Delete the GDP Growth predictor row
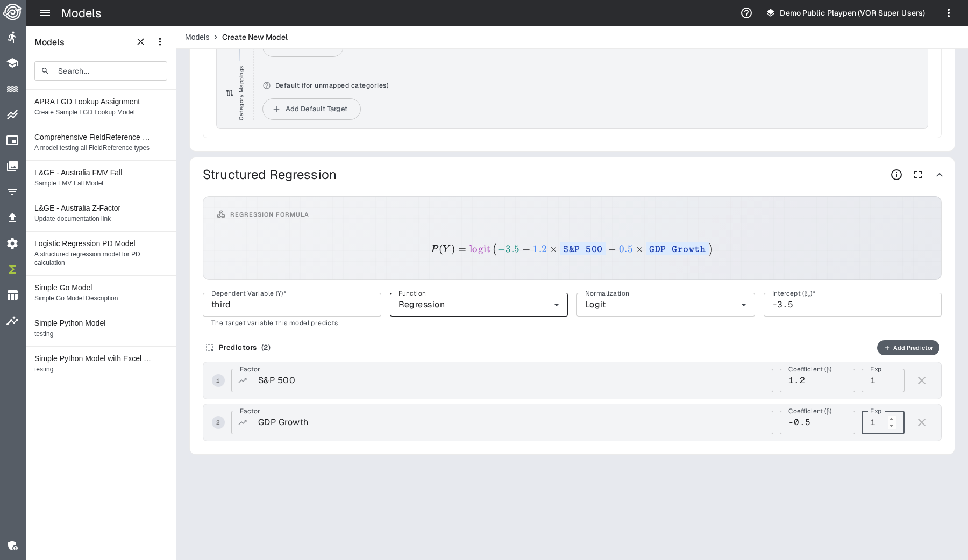The height and width of the screenshot is (560, 968). [922, 422]
